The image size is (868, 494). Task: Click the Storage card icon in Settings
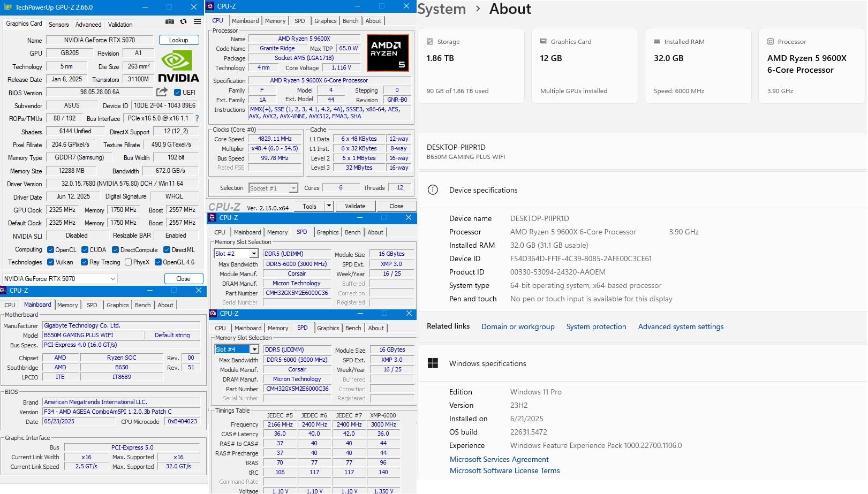click(x=430, y=41)
